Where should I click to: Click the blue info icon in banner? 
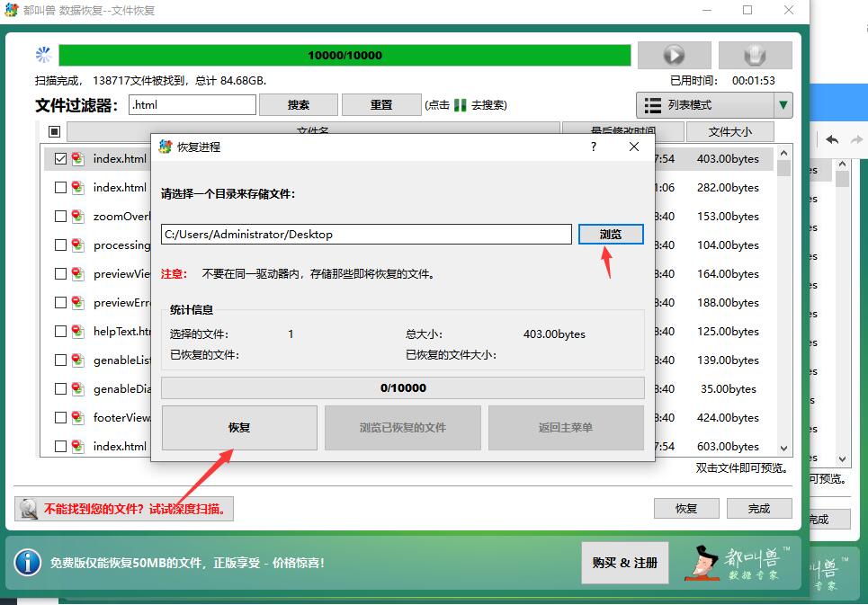(27, 563)
